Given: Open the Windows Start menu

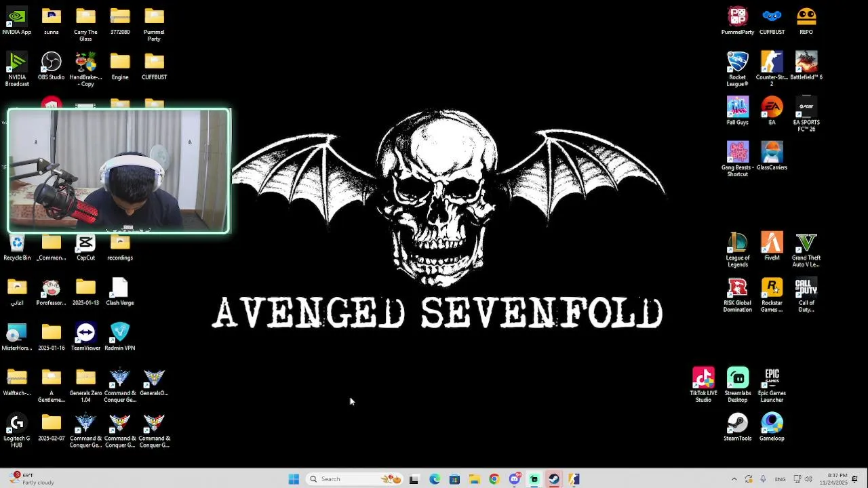Looking at the screenshot, I should click(294, 479).
